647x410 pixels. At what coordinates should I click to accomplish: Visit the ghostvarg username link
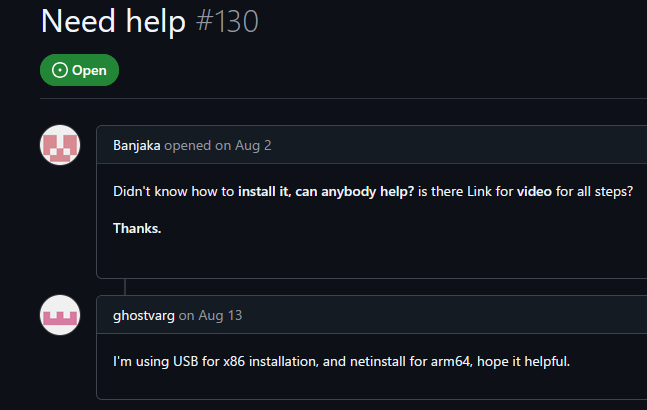point(144,315)
